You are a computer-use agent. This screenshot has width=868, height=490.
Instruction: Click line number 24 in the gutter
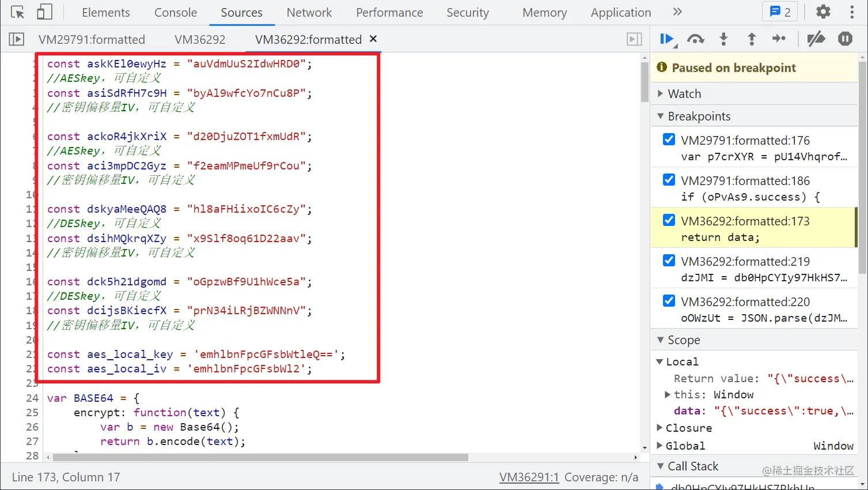tap(32, 398)
